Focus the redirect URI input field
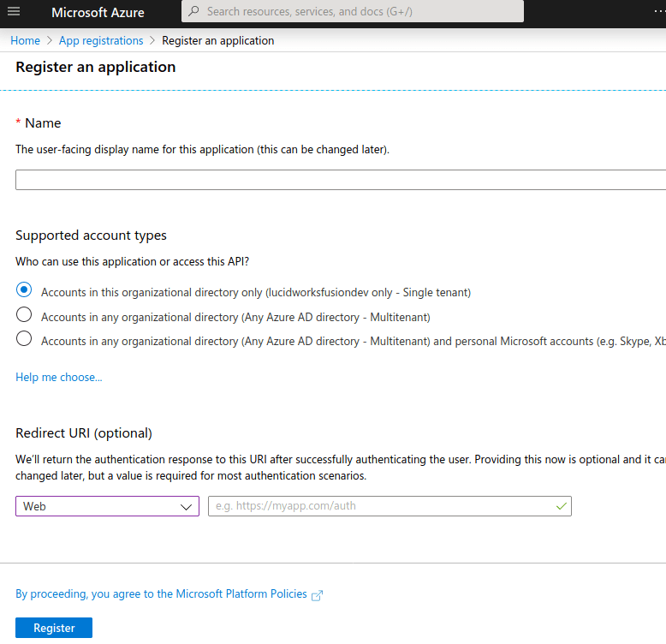Screen dimensions: 666x644 pyautogui.click(x=389, y=506)
